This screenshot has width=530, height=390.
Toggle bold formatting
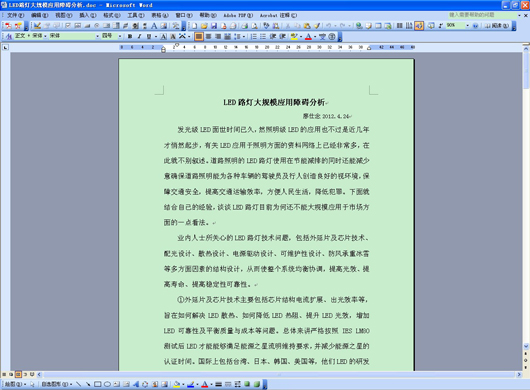point(130,36)
